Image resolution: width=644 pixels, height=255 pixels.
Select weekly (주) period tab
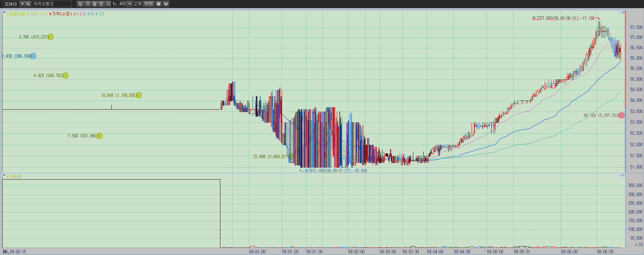click(x=88, y=4)
